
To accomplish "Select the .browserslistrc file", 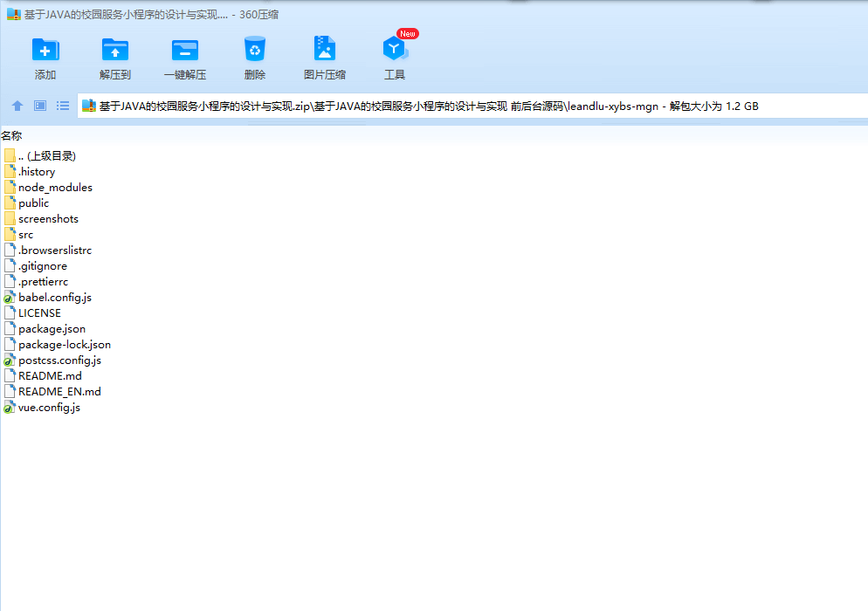I will pyautogui.click(x=55, y=251).
